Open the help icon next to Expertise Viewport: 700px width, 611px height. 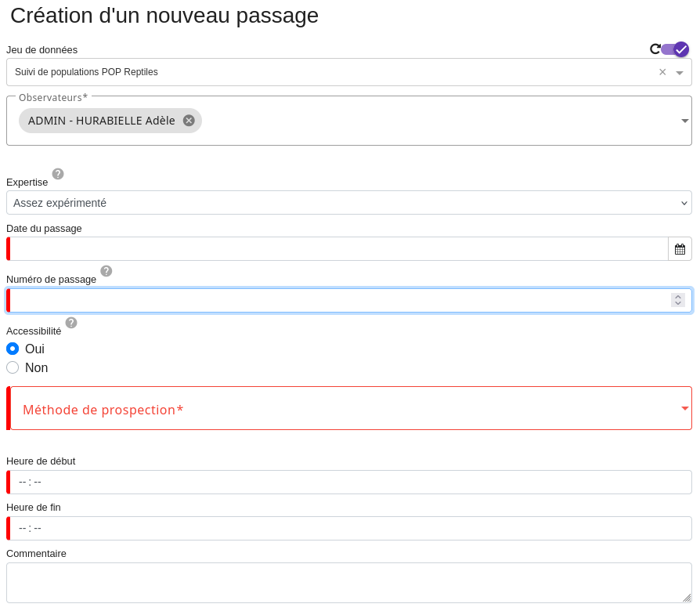coord(58,174)
